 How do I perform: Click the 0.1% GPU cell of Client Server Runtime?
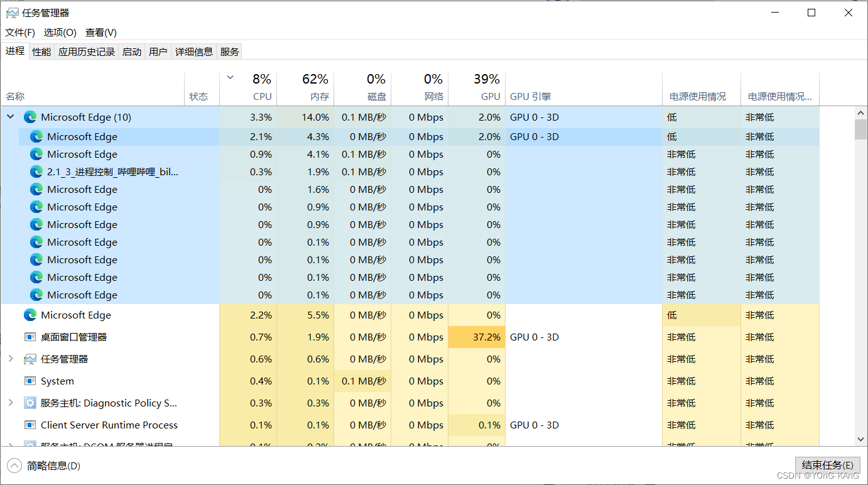(477, 425)
